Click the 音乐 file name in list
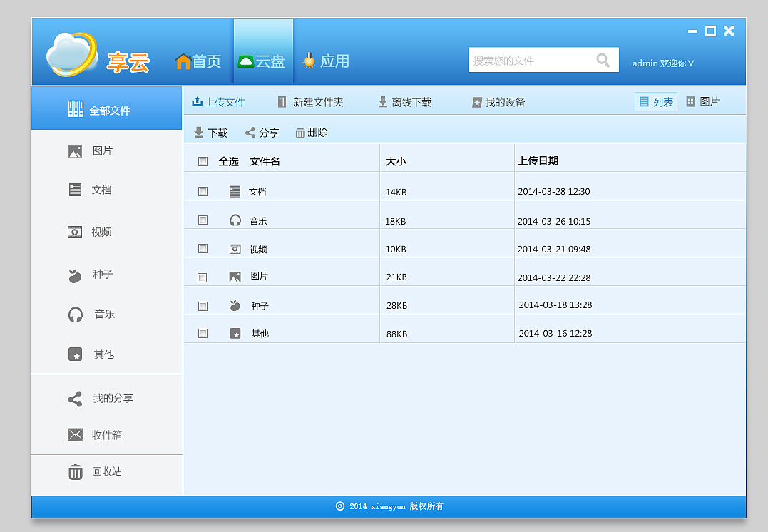The width and height of the screenshot is (768, 532). tap(258, 221)
